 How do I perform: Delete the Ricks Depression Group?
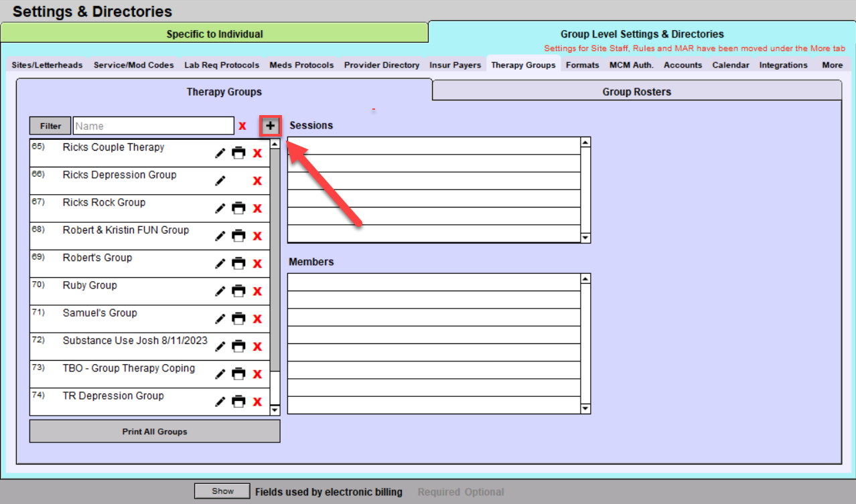coord(257,181)
